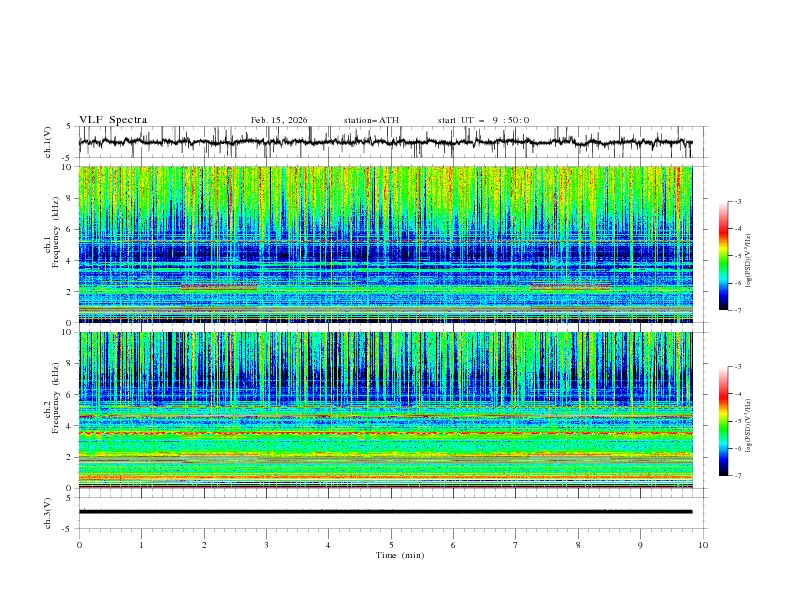This screenshot has width=792, height=612.
Task: Click ch.1 colorbar log(PSD) unit label
Action: tap(749, 261)
